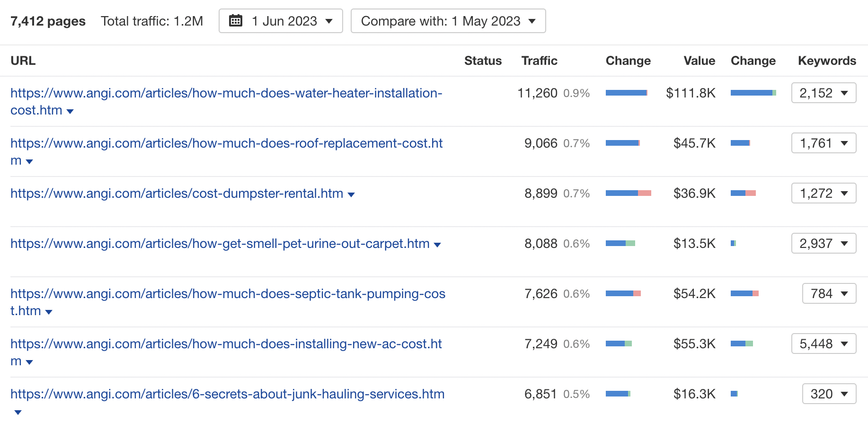This screenshot has width=868, height=423.
Task: Click the caret after the new AC cost URL
Action: (x=29, y=362)
